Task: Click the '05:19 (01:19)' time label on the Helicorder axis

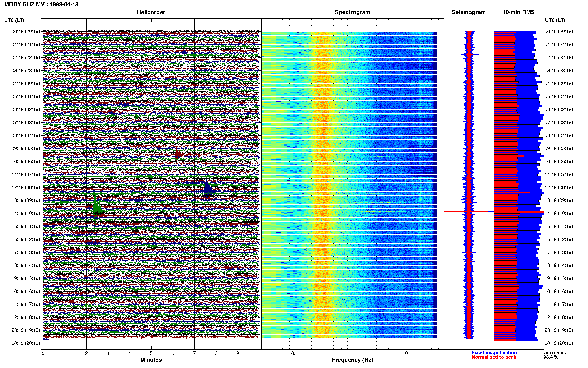Action: [x=26, y=96]
